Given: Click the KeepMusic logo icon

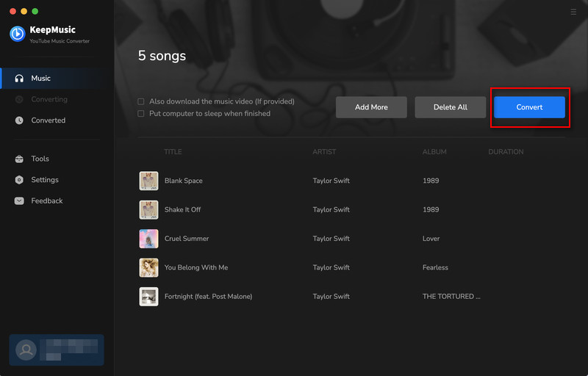Looking at the screenshot, I should pyautogui.click(x=17, y=34).
